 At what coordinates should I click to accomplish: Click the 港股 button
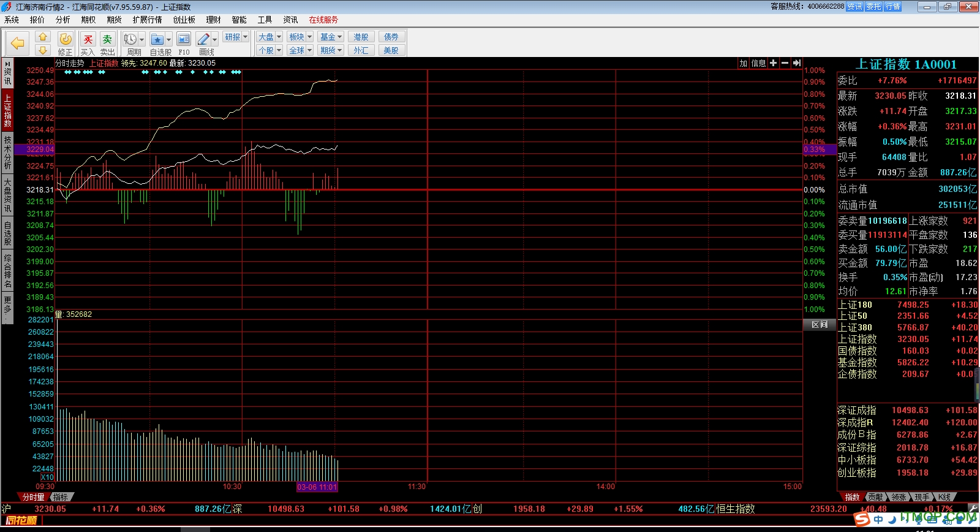point(361,37)
